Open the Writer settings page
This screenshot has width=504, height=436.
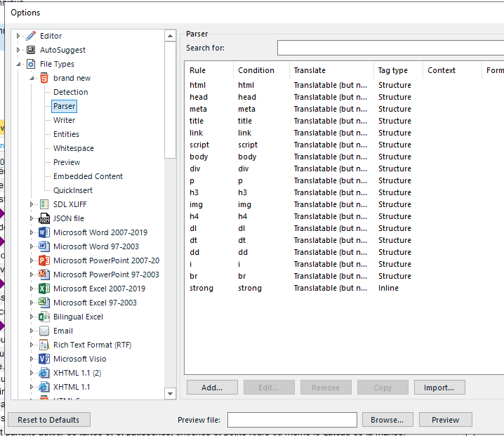click(x=65, y=120)
